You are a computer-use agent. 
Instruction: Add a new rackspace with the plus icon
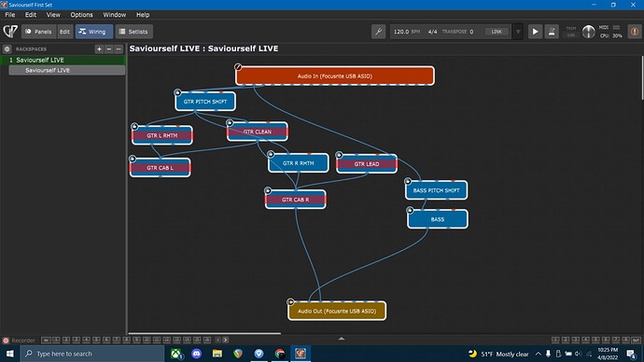(x=99, y=49)
